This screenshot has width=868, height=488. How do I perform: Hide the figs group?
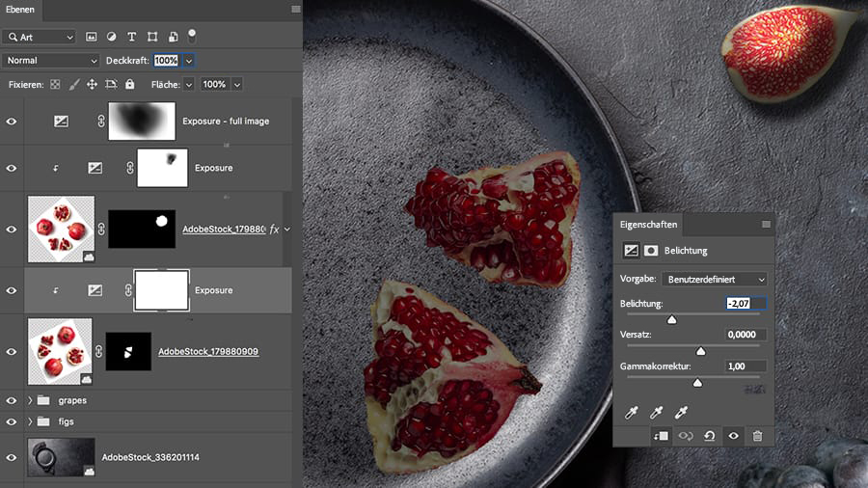point(11,421)
